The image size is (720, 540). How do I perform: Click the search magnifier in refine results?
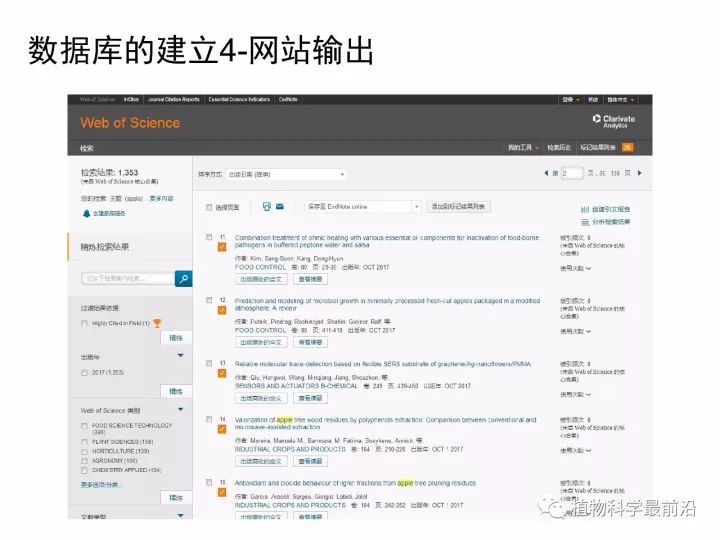(183, 279)
